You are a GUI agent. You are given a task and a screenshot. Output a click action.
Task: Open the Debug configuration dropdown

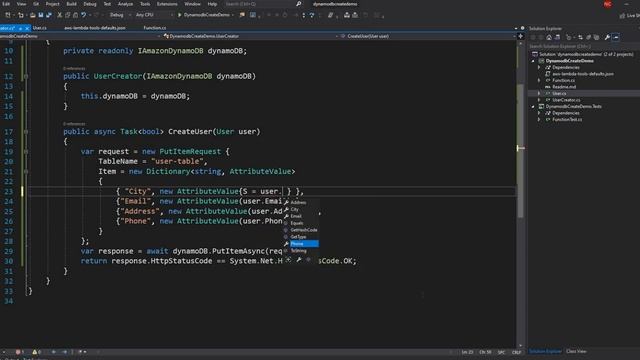[119, 15]
